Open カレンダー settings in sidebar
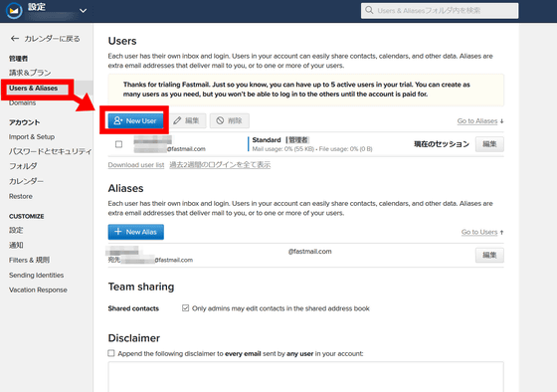 (26, 181)
